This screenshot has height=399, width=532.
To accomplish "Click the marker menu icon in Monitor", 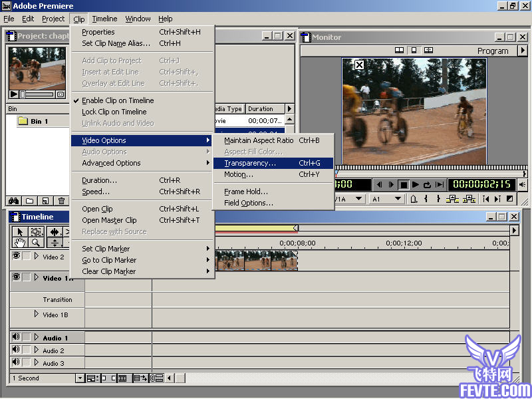I will pyautogui.click(x=414, y=199).
